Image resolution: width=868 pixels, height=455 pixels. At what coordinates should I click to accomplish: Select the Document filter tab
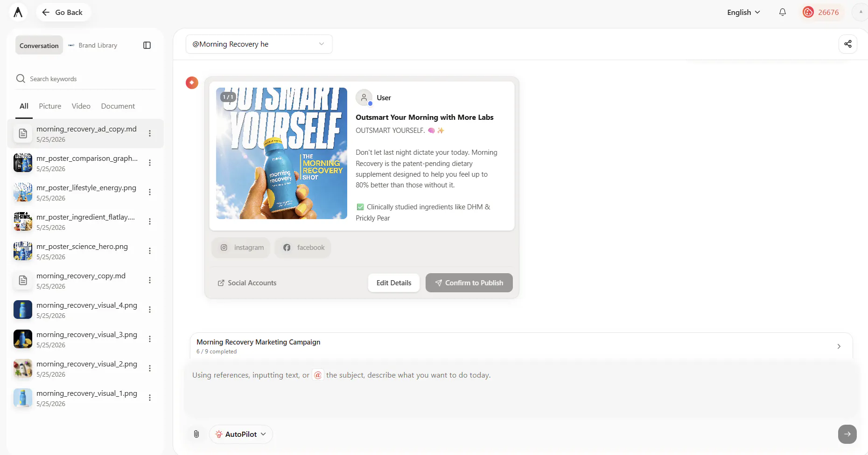(x=118, y=106)
